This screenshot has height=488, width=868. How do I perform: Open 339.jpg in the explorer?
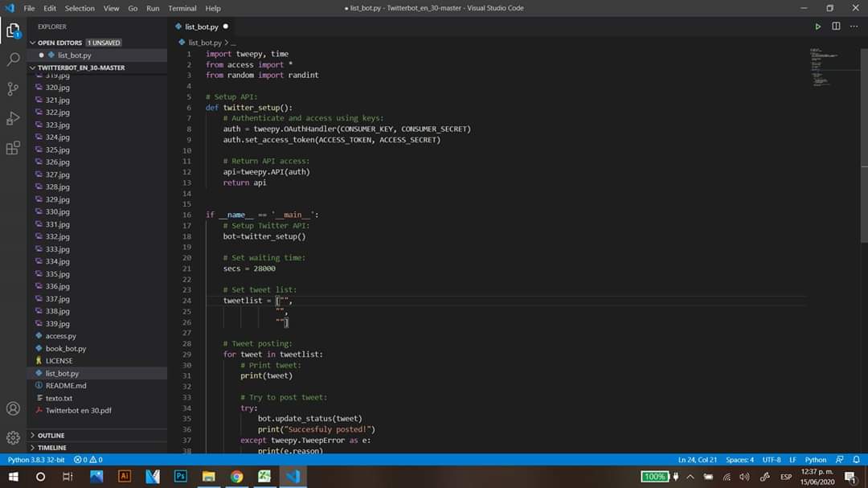[58, 323]
